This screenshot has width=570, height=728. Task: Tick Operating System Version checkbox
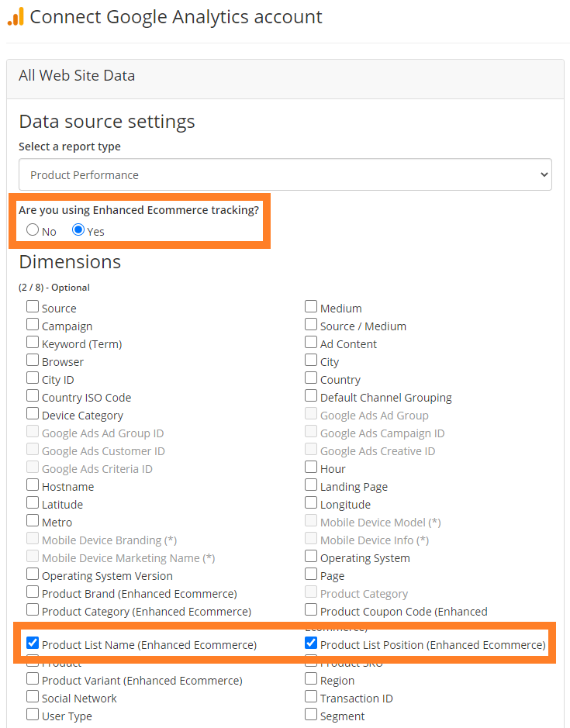[33, 574]
